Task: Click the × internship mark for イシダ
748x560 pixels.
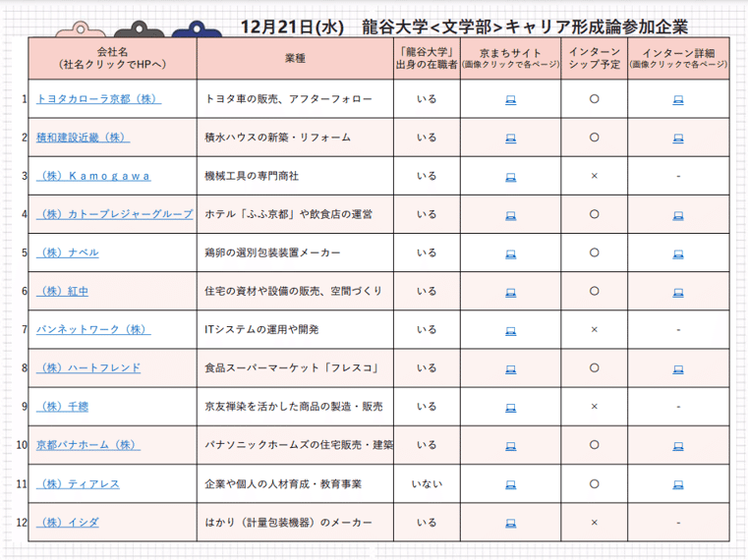Action: (x=595, y=523)
